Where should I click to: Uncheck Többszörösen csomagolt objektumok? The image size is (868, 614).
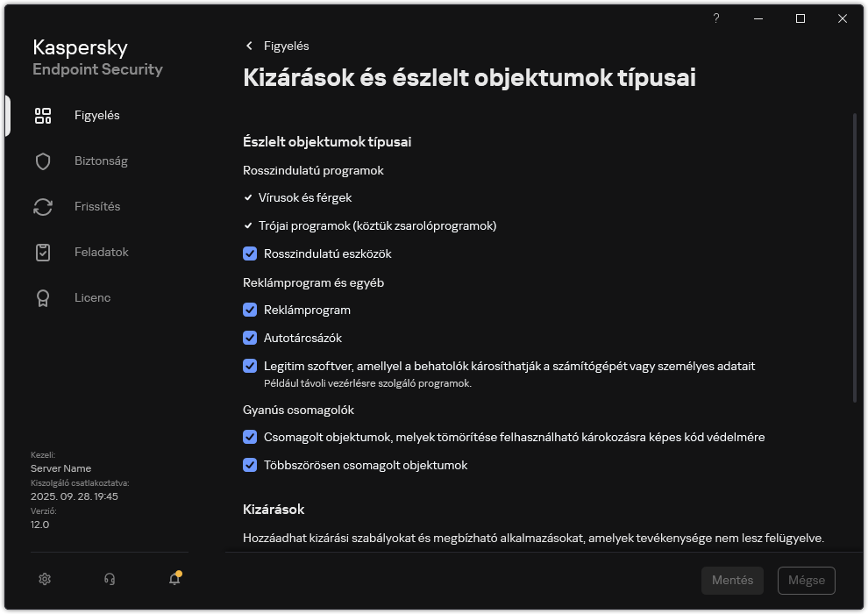250,465
